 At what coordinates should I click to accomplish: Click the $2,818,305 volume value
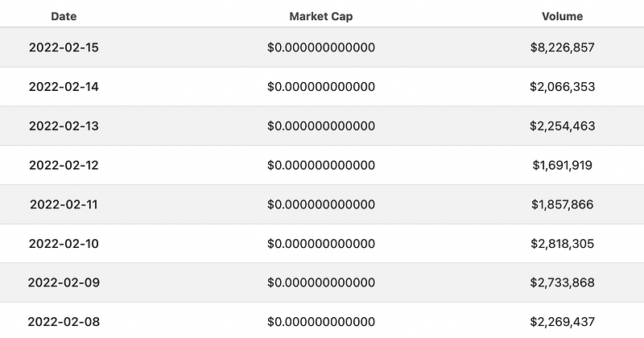(x=562, y=244)
